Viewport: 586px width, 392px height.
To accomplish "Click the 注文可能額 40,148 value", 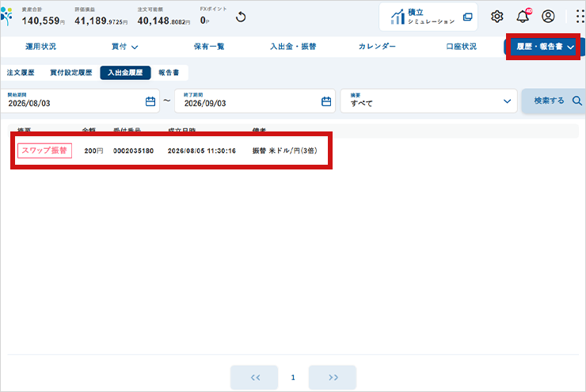I will tap(164, 21).
